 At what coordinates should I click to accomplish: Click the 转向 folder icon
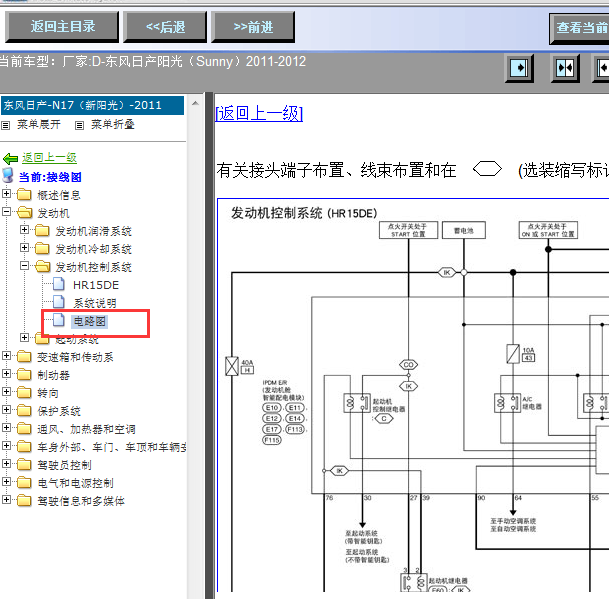pyautogui.click(x=24, y=392)
